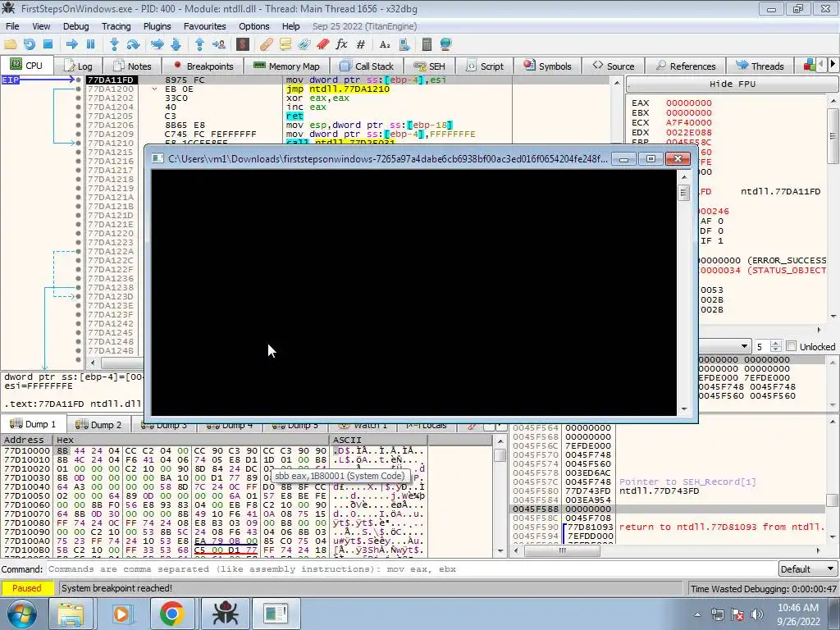Screen dimensions: 840x630
Task: Open the Tracing menu
Action: (x=116, y=26)
